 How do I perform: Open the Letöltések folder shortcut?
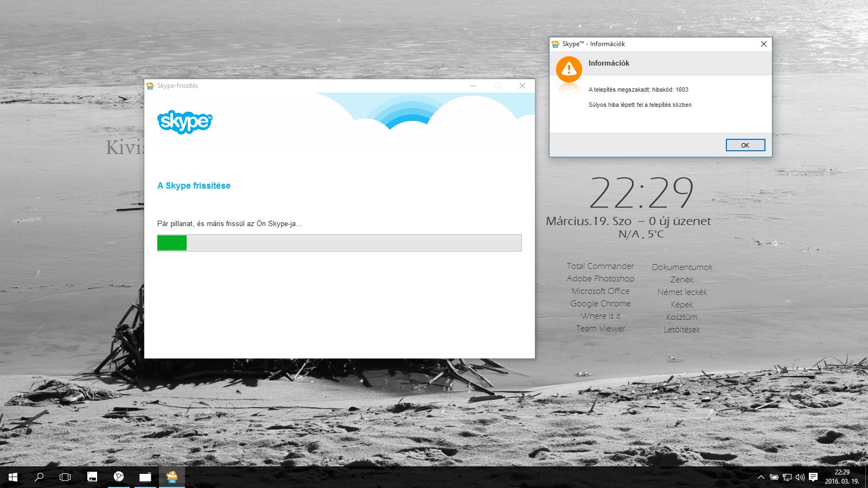(x=682, y=330)
